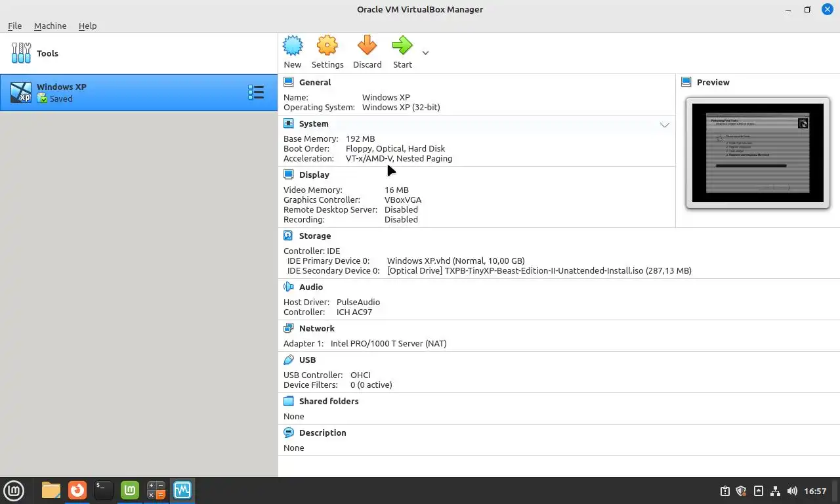Open the network icon in system tray
The height and width of the screenshot is (504, 840).
[x=775, y=491]
